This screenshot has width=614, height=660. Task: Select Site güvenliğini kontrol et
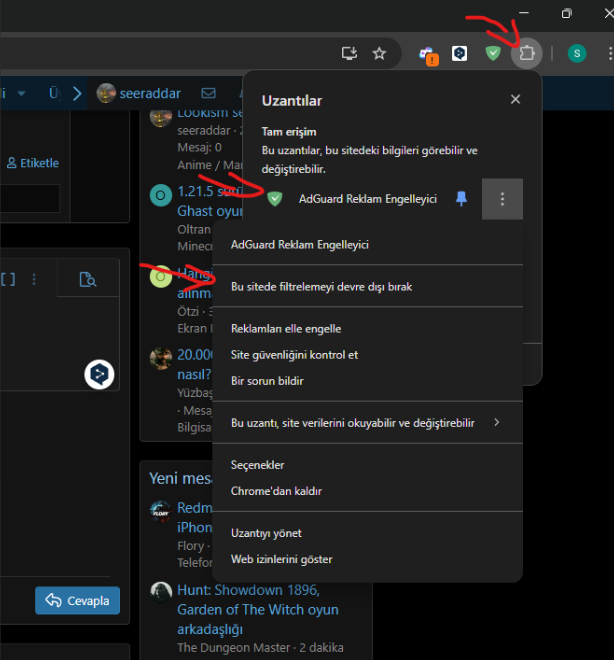(x=367, y=355)
